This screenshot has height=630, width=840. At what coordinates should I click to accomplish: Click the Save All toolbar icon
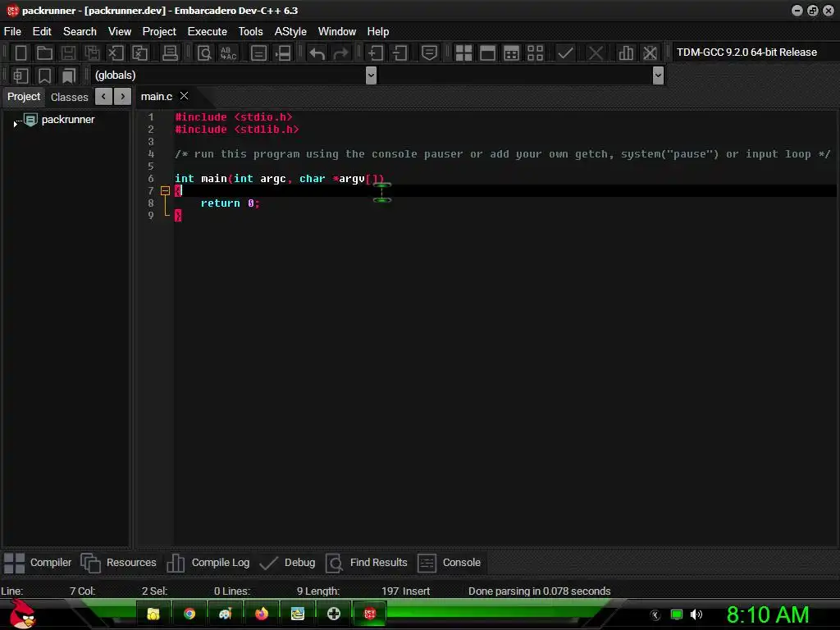[92, 52]
